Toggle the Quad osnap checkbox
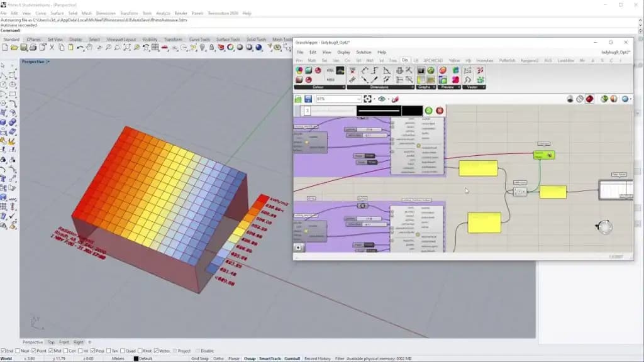 [x=123, y=351]
